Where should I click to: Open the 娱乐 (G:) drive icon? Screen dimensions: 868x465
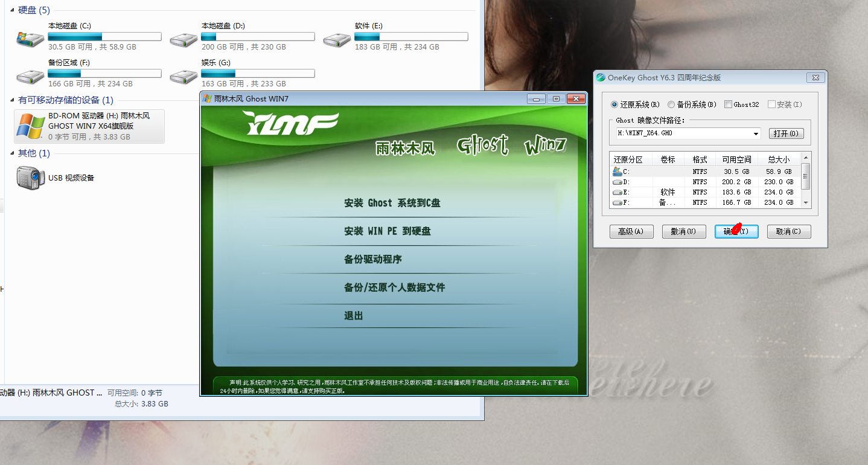(x=183, y=76)
